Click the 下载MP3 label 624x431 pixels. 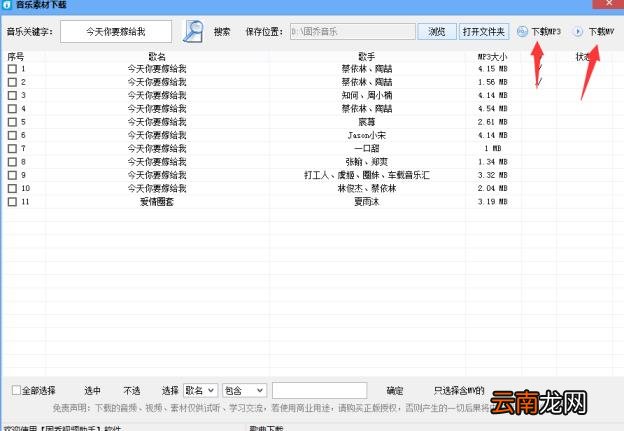546,31
